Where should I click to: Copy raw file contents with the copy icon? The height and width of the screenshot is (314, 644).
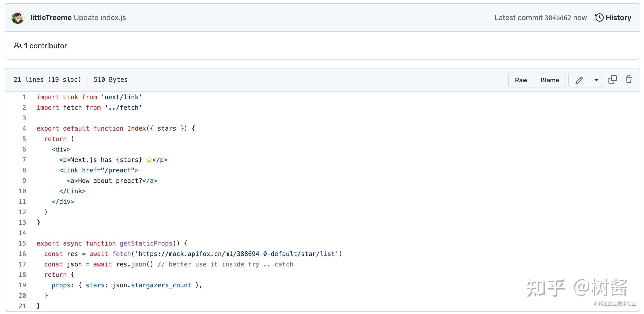pyautogui.click(x=613, y=79)
